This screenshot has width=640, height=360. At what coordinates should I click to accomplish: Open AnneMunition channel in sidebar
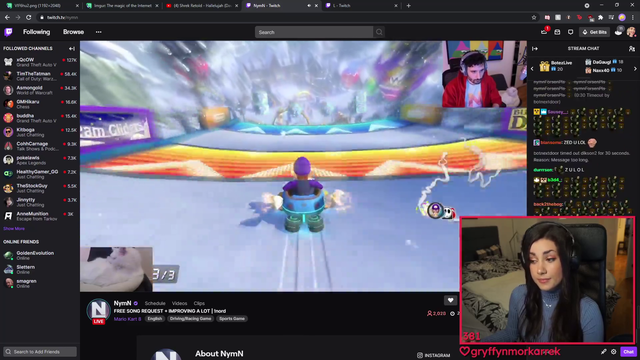(x=40, y=216)
